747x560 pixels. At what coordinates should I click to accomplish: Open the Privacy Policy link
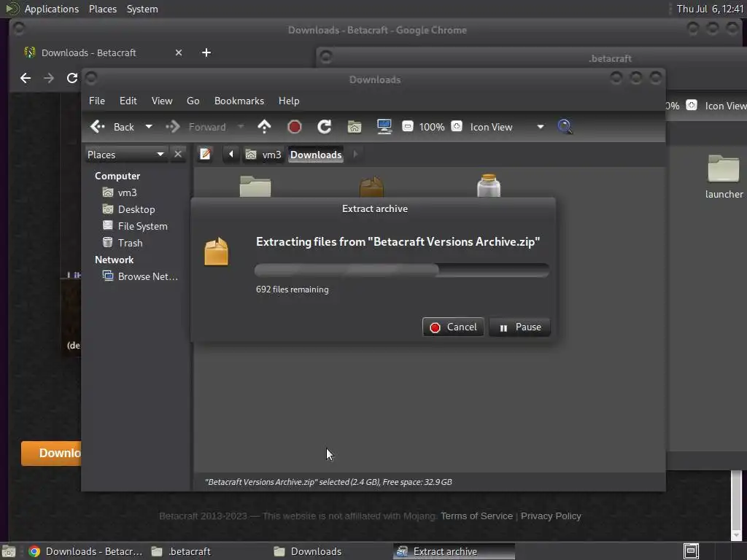551,516
